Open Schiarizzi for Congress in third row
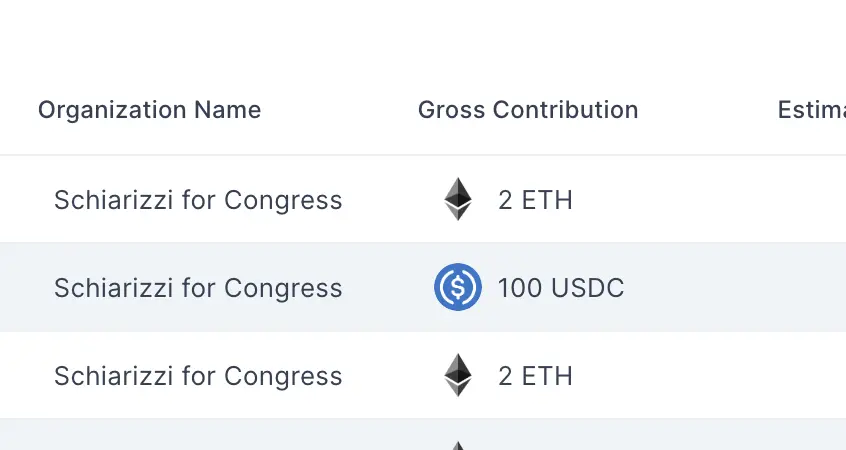 click(198, 376)
